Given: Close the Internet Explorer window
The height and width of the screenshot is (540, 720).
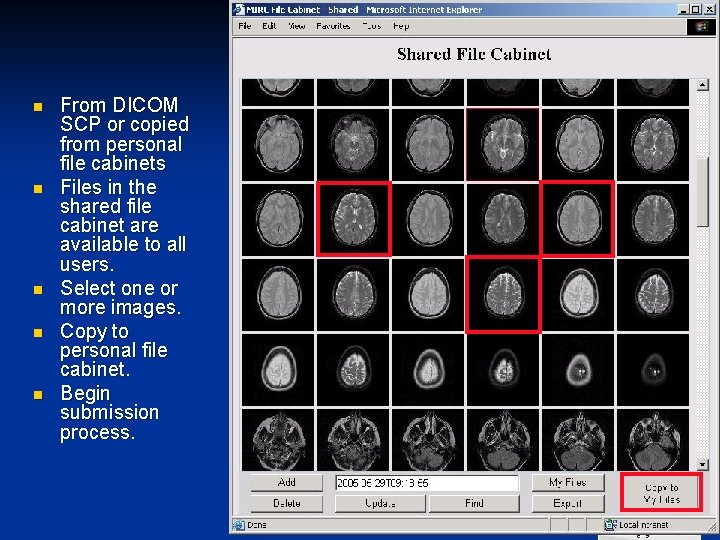Looking at the screenshot, I should pyautogui.click(x=708, y=9).
